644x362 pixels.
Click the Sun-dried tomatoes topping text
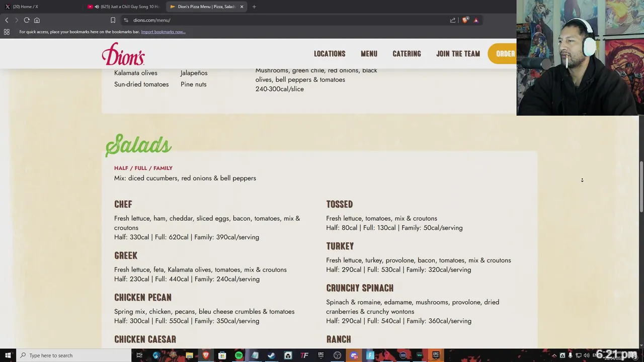pyautogui.click(x=141, y=84)
